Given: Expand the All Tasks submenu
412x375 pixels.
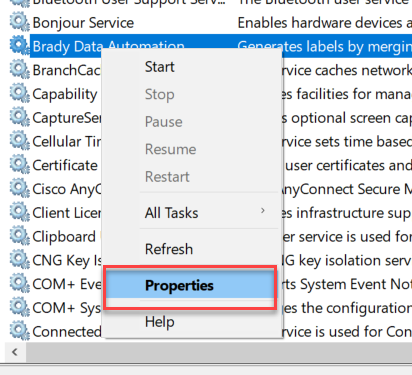Looking at the screenshot, I should coord(171,213).
